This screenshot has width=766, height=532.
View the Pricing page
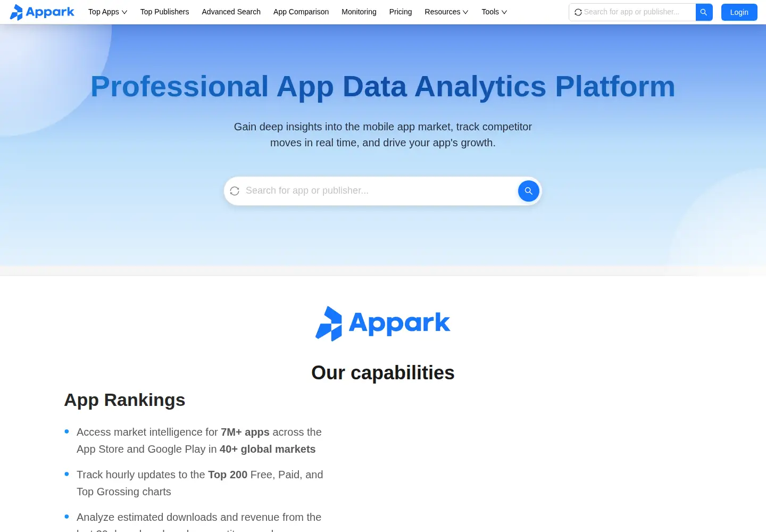pos(401,12)
